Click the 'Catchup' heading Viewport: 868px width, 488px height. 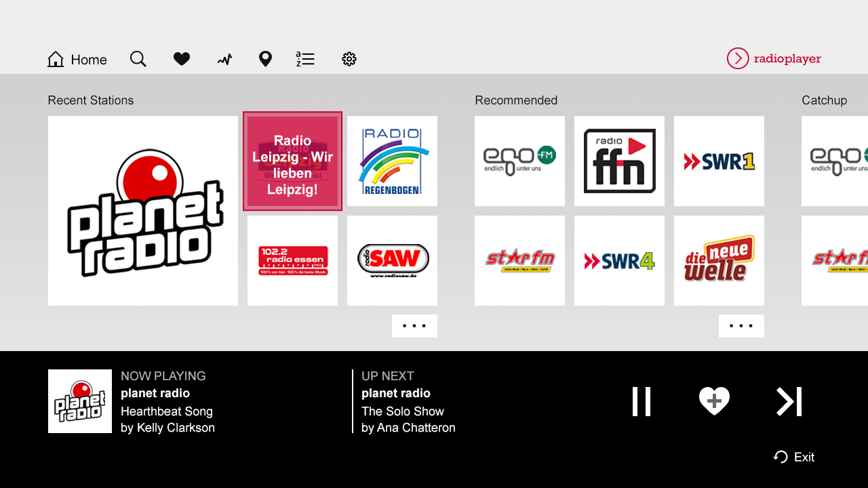(x=825, y=100)
